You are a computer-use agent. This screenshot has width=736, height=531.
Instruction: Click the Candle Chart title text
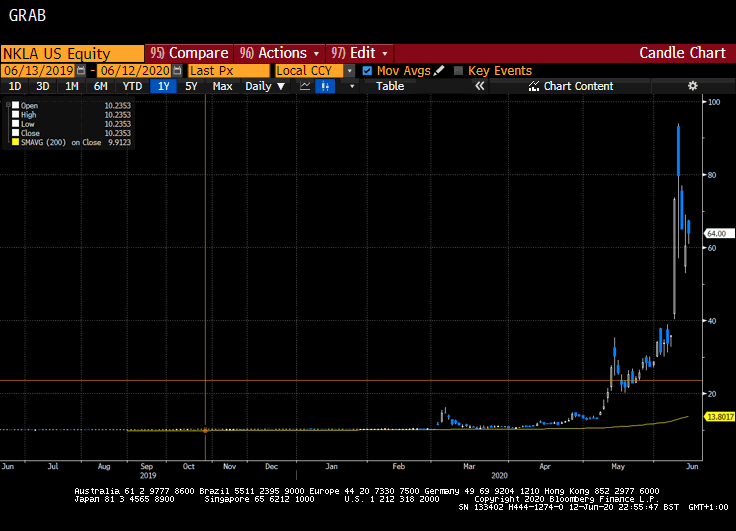682,53
